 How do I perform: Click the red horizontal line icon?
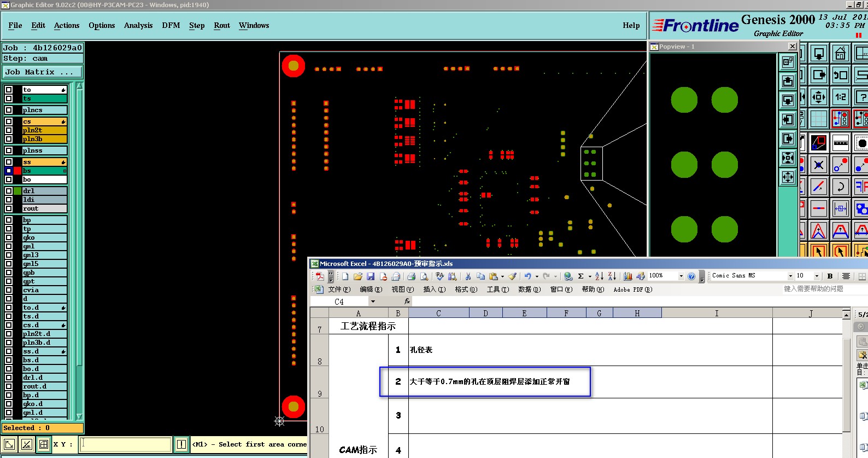point(819,208)
